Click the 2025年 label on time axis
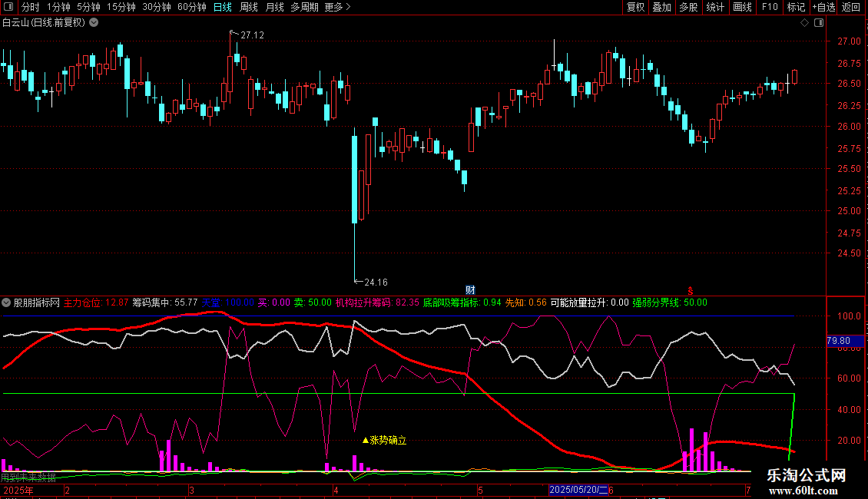The height and width of the screenshot is (499, 868). tap(18, 490)
